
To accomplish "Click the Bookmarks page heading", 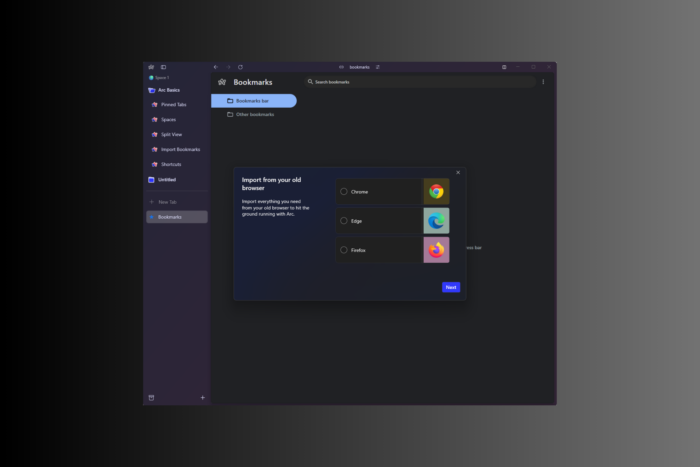I will [253, 82].
